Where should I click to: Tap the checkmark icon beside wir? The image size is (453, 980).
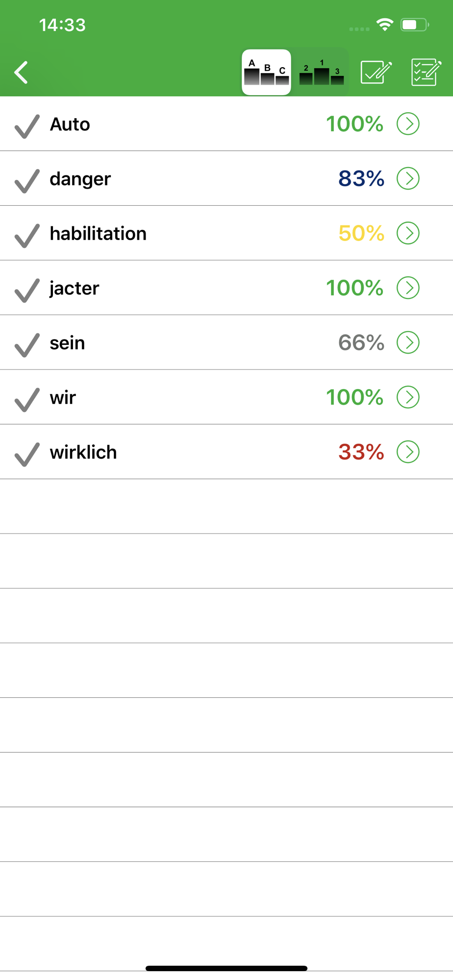pyautogui.click(x=27, y=399)
